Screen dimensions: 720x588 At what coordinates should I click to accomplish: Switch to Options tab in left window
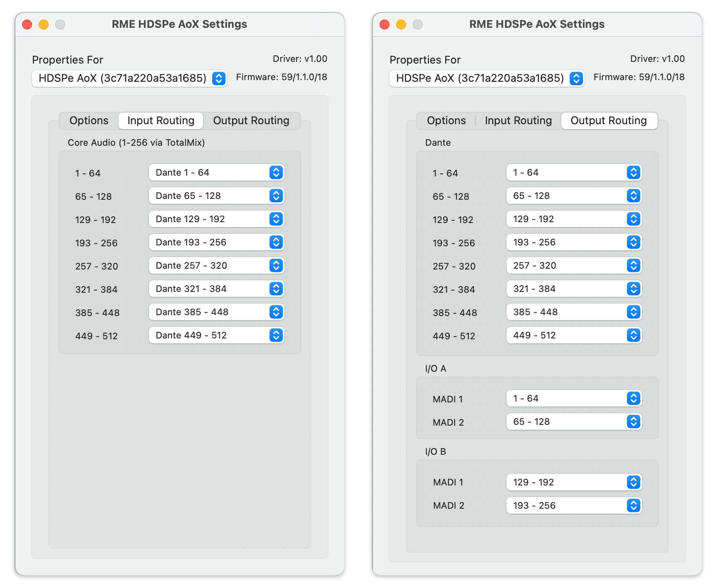(89, 121)
